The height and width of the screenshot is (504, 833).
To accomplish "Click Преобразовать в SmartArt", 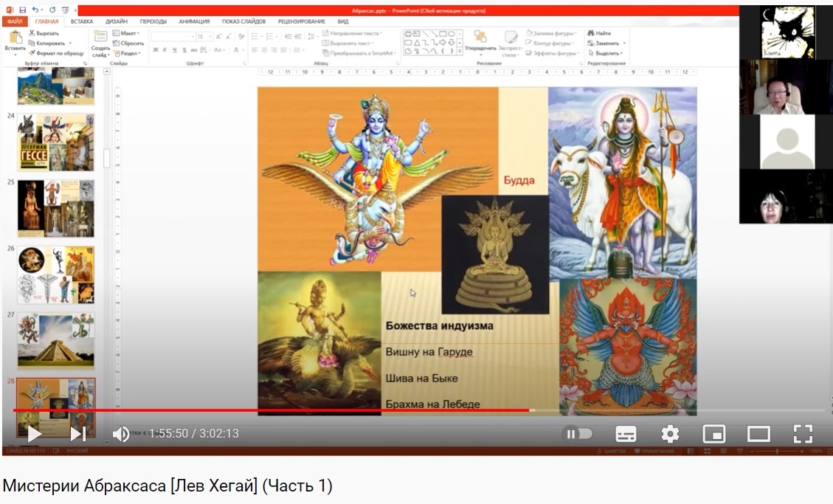I will coord(359,53).
